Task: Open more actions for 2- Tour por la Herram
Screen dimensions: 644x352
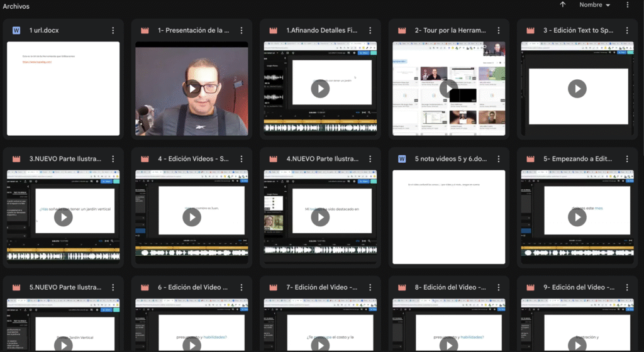Action: pyautogui.click(x=499, y=30)
